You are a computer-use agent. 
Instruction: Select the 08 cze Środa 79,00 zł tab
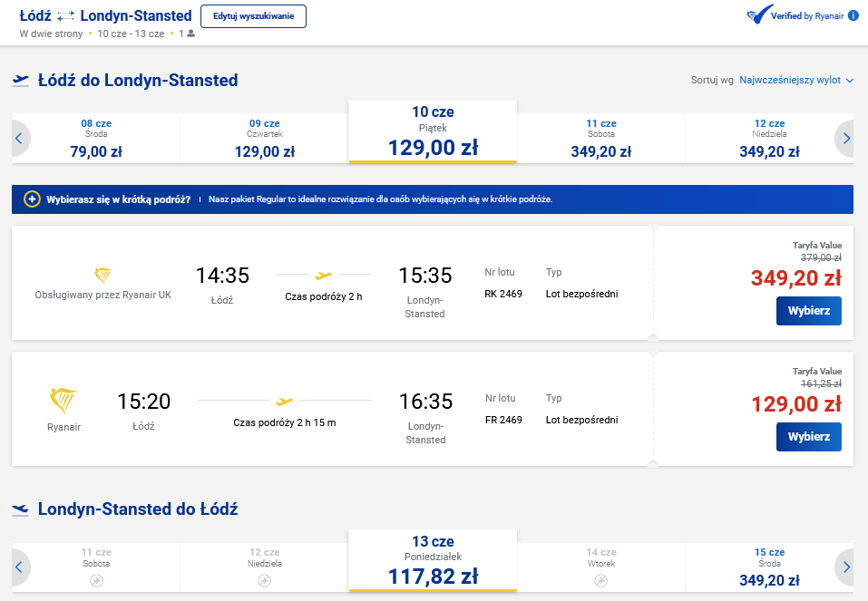96,139
